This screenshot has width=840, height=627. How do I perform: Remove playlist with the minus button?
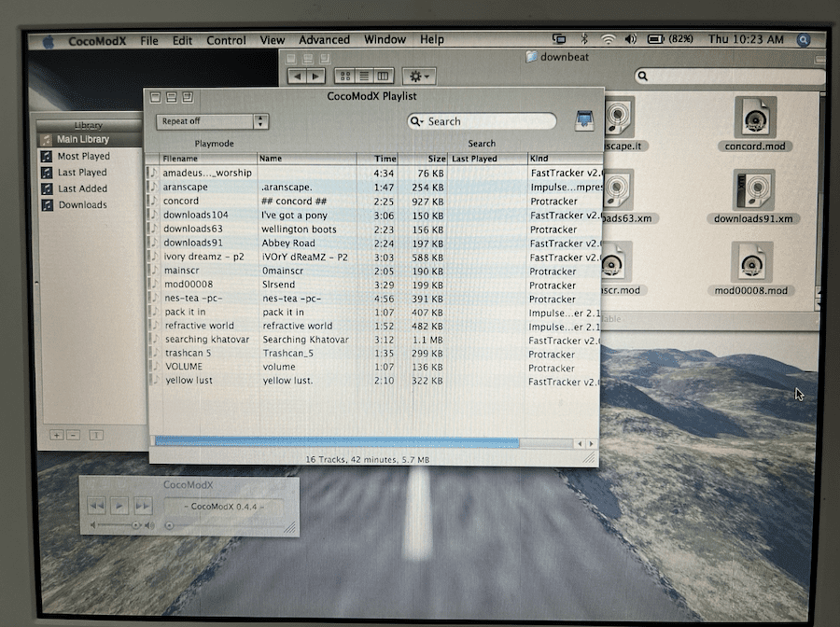74,435
